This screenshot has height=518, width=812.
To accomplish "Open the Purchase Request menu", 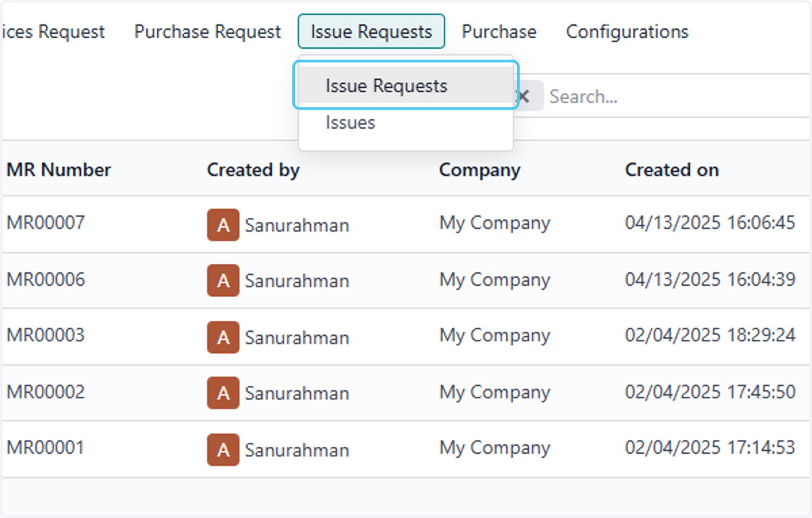I will 208,32.
